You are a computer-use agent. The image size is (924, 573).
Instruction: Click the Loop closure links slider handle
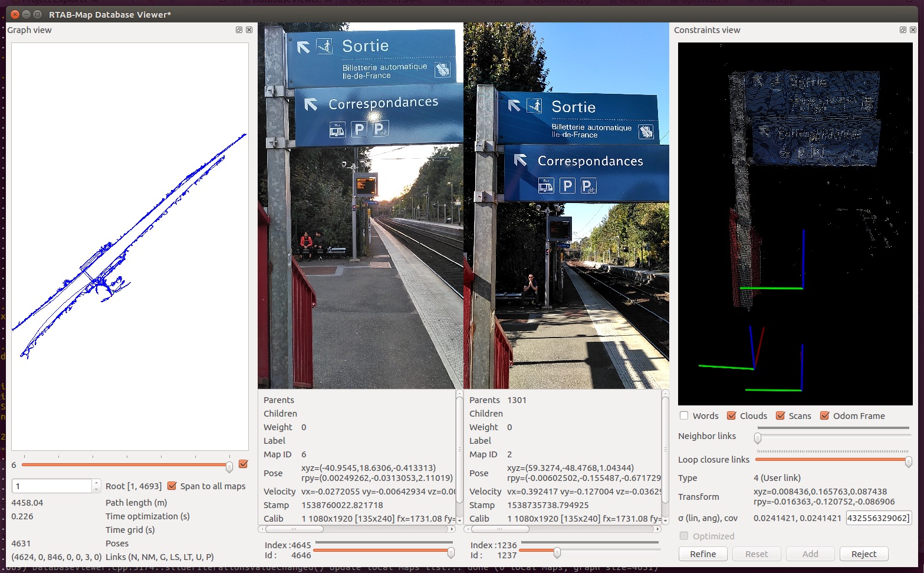pyautogui.click(x=908, y=461)
